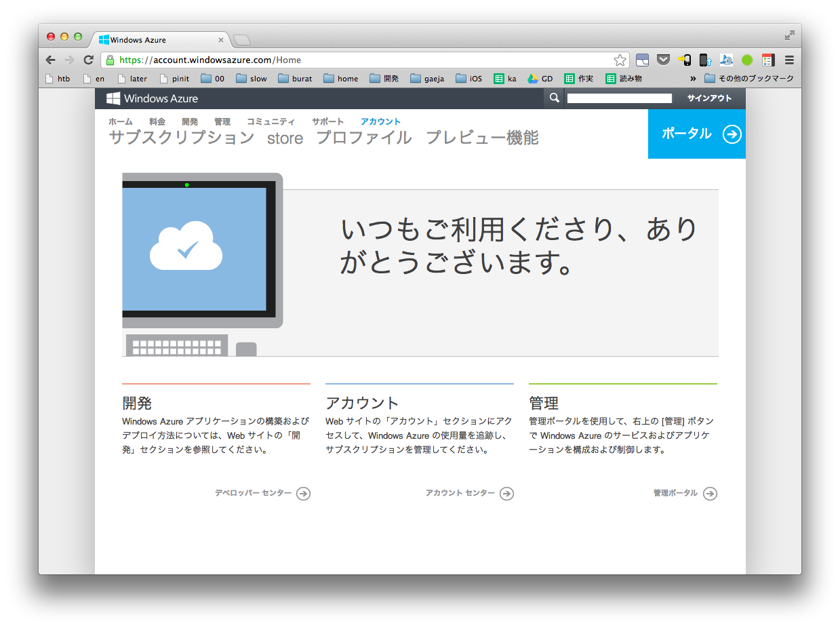Open the iOS bookmark folder
Viewport: 840px width, 628px height.
(x=469, y=79)
